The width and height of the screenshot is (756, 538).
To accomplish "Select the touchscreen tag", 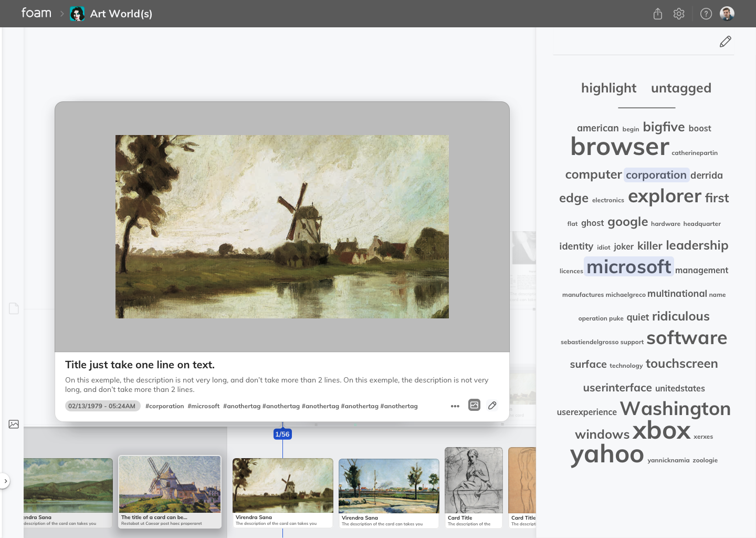I will click(x=681, y=364).
